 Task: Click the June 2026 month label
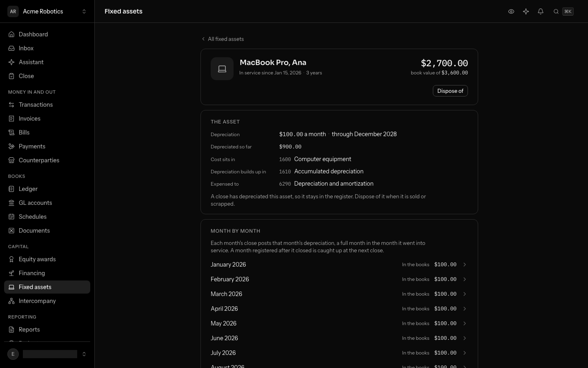coord(224,338)
